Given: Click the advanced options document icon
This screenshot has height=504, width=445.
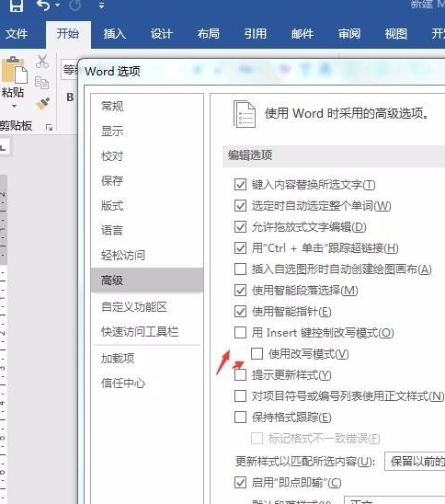Looking at the screenshot, I should [x=245, y=114].
